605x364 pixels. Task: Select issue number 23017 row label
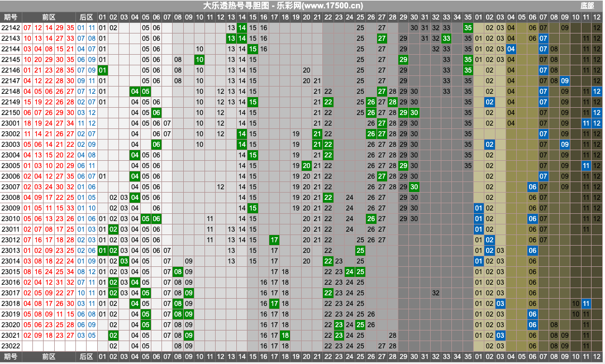11,293
